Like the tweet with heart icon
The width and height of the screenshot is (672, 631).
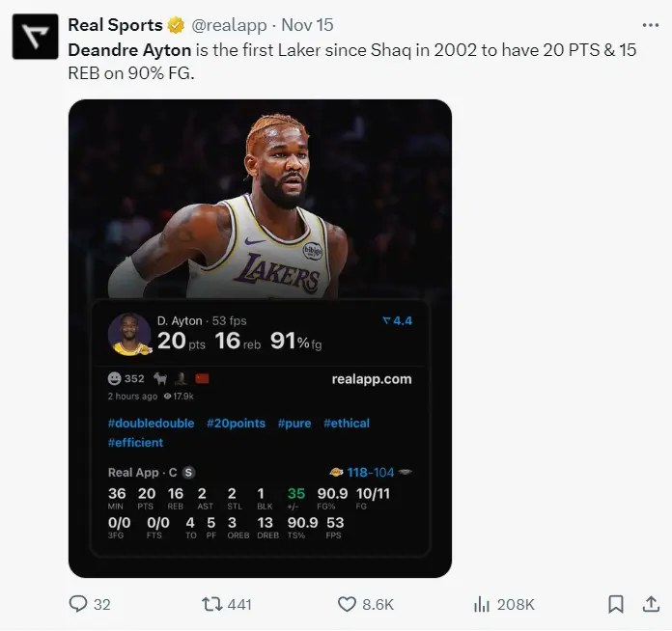(x=348, y=604)
